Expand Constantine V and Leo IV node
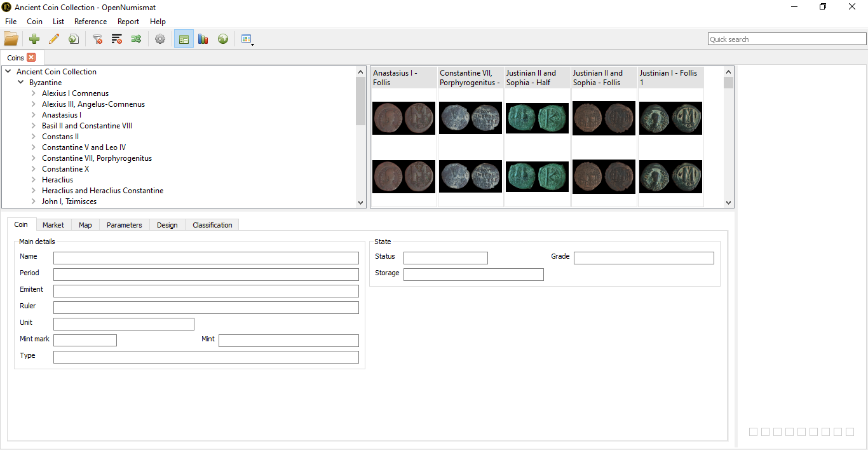 (x=33, y=147)
